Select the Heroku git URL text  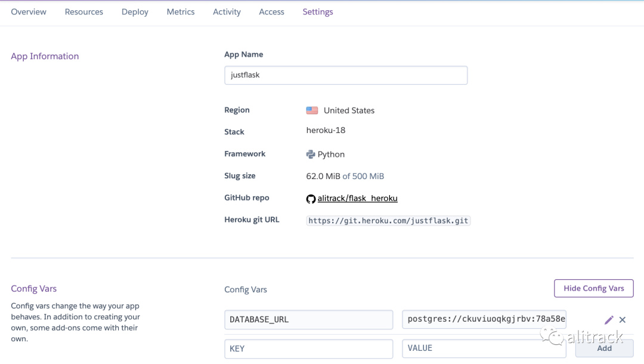click(388, 221)
